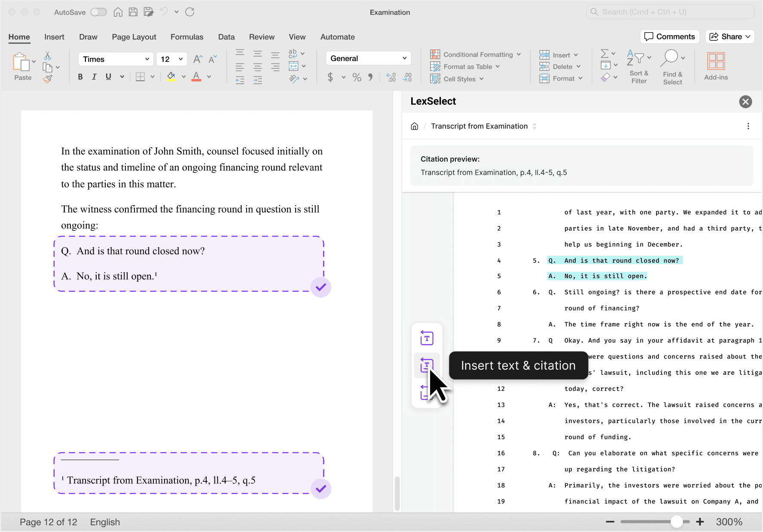Click the Format Painter brush icon

click(x=48, y=79)
